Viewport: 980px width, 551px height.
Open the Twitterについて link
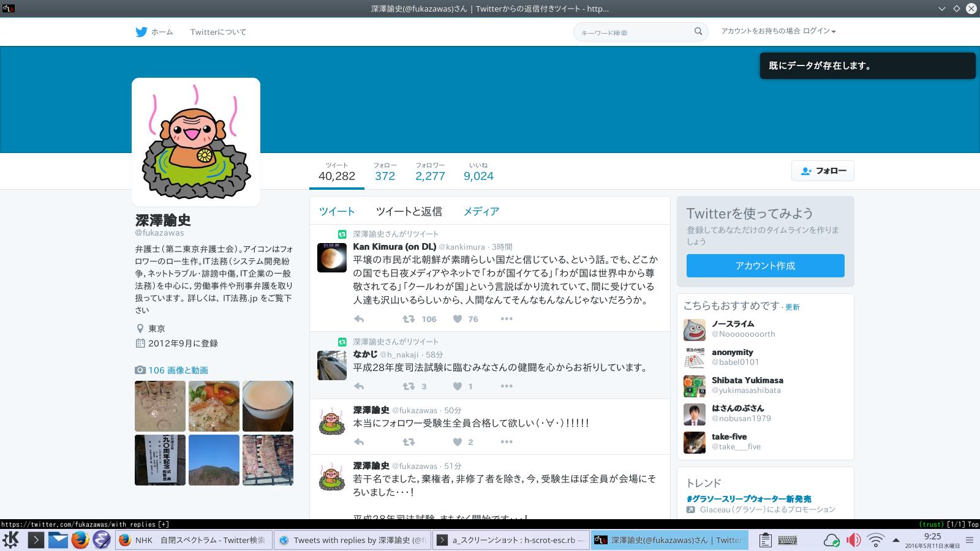pos(218,32)
